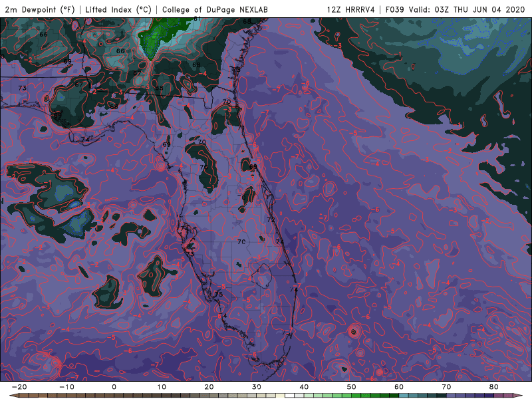532x399 pixels.
Task: Click the '80' colorbar label
Action: point(494,387)
